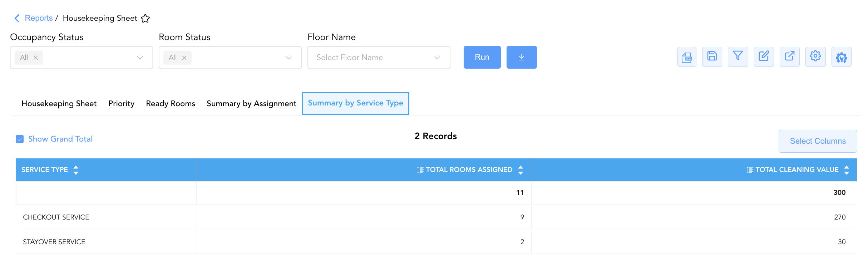Sort by Total Rooms Assigned arrows
Screen dimensions: 868x276
(521, 170)
